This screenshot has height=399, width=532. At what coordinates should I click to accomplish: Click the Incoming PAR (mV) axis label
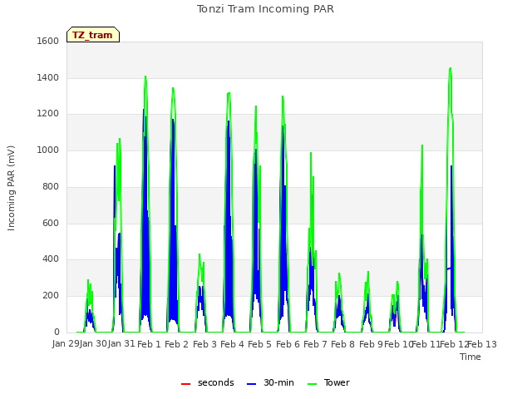(11, 189)
